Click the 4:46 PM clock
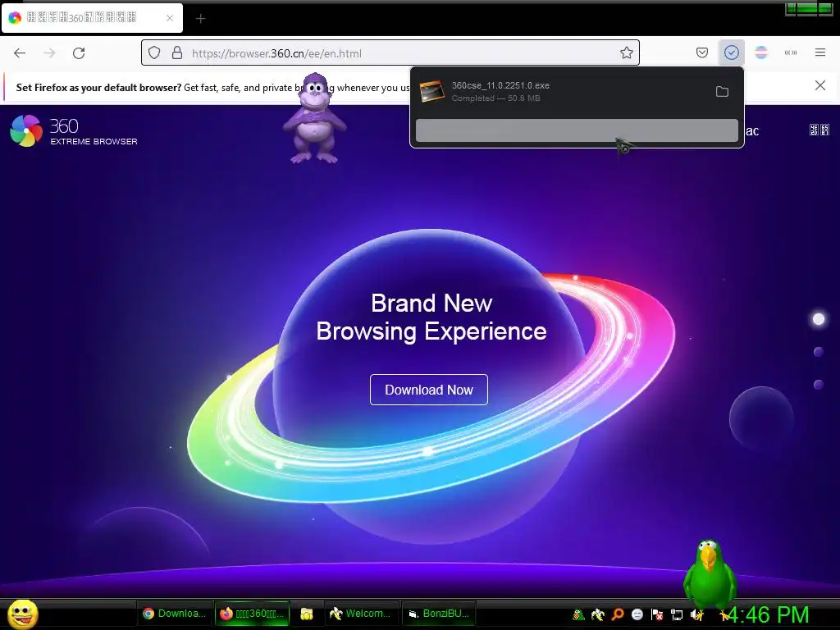 tap(768, 614)
